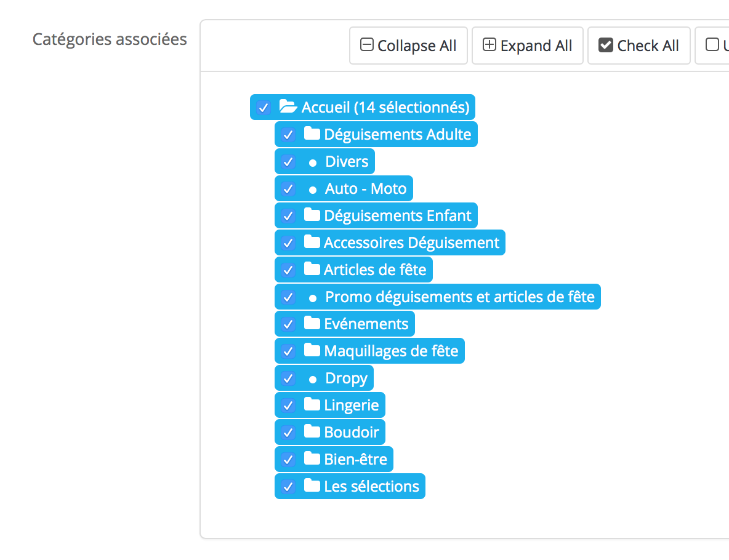Click the folder icon beside Maquillages de fête
The width and height of the screenshot is (729, 560).
[x=312, y=350]
